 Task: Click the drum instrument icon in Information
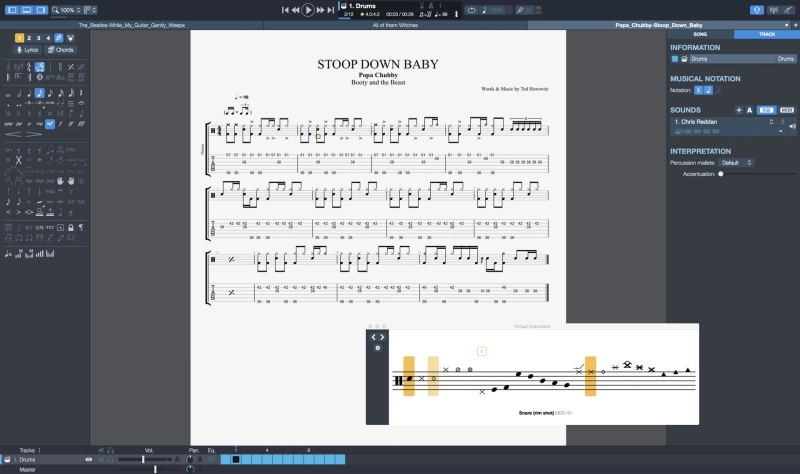point(684,59)
